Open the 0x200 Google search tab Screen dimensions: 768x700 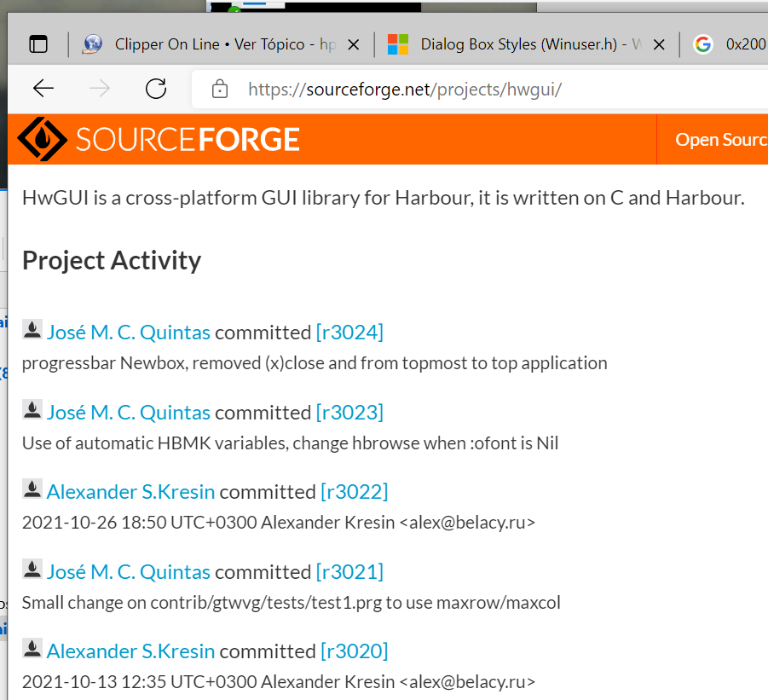743,44
